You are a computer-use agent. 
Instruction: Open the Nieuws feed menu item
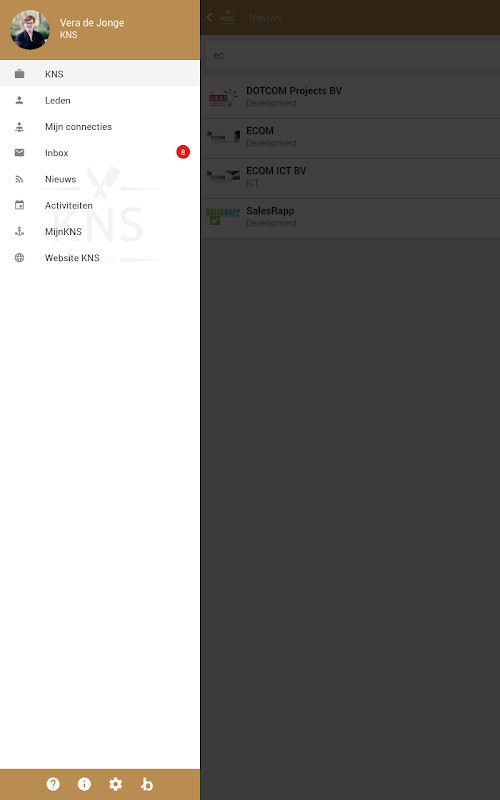pyautogui.click(x=100, y=179)
